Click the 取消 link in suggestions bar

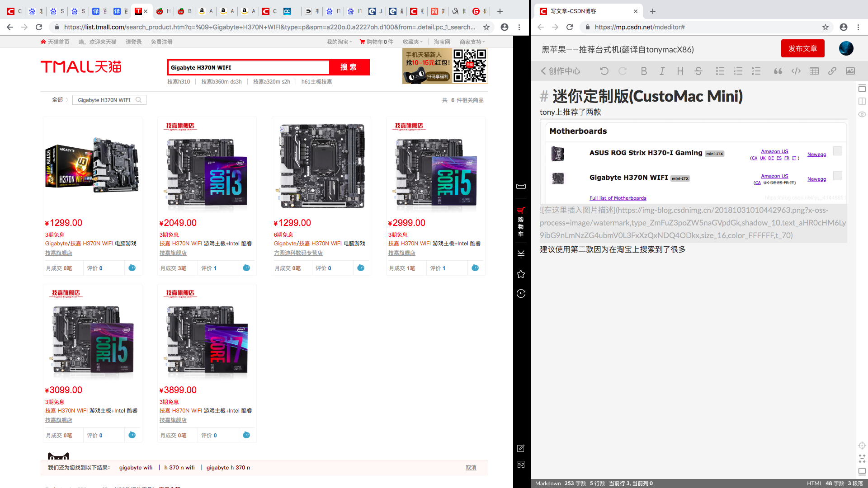coord(471,468)
